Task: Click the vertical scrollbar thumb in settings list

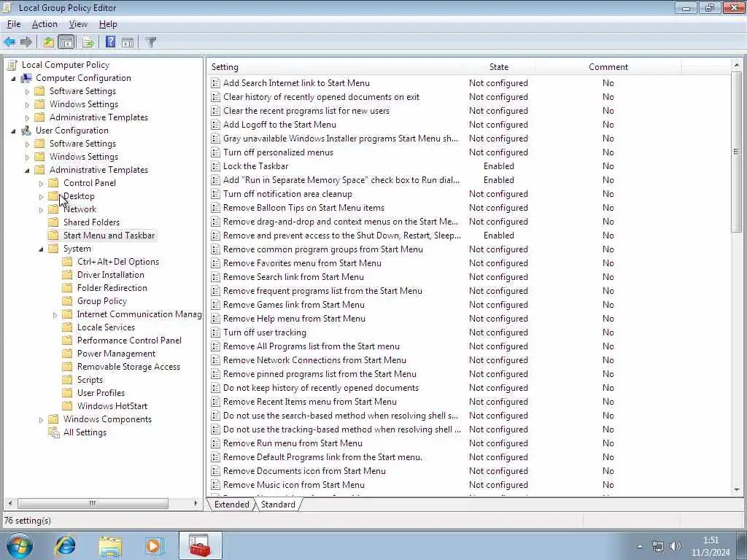Action: pyautogui.click(x=737, y=152)
